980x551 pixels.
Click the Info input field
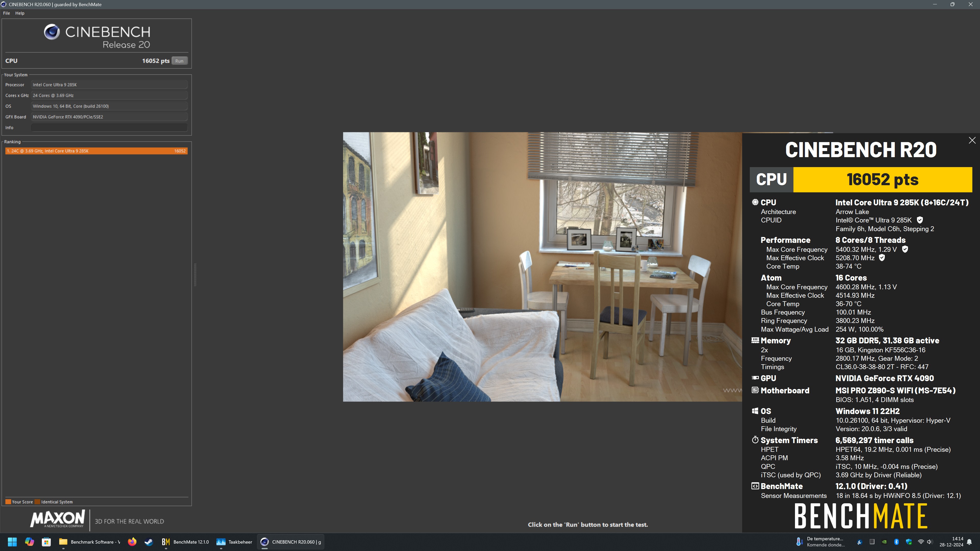click(x=109, y=127)
